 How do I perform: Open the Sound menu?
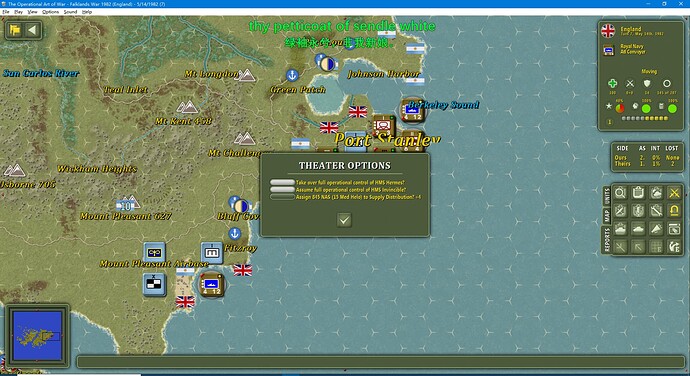70,12
